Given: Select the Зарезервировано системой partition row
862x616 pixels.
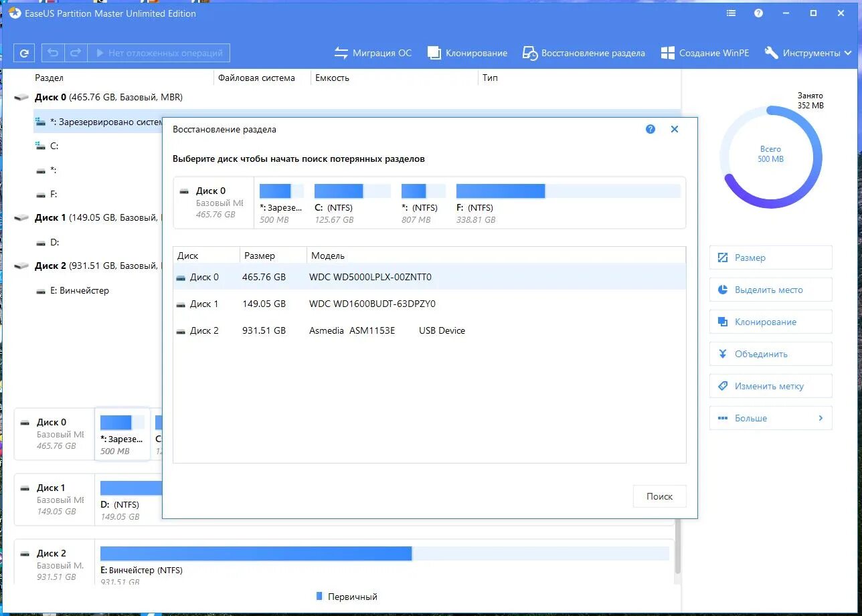Looking at the screenshot, I should pyautogui.click(x=98, y=122).
